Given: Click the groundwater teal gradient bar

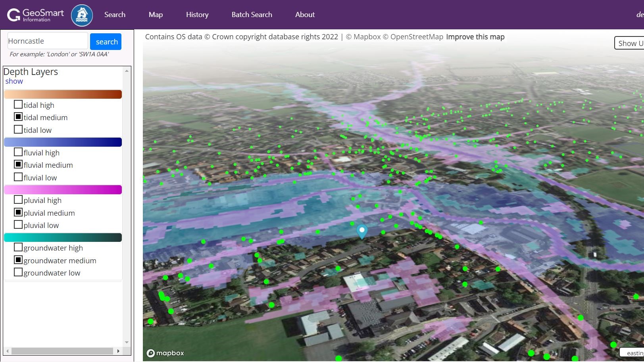Looking at the screenshot, I should click(x=63, y=237).
